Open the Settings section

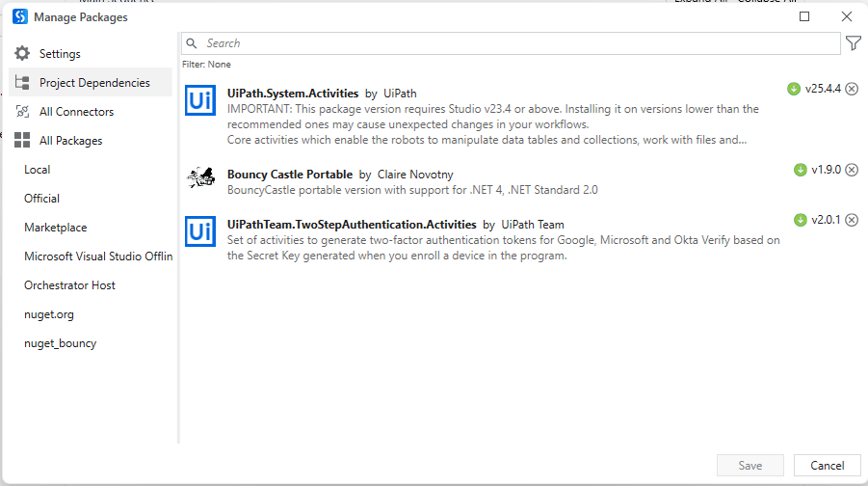coord(59,54)
